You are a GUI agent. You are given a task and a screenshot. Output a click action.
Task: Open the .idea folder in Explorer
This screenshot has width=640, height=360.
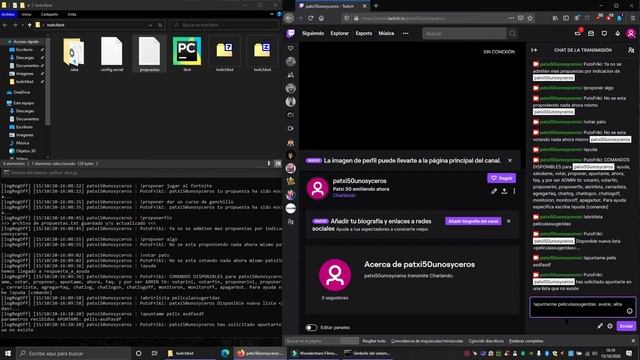[x=74, y=54]
